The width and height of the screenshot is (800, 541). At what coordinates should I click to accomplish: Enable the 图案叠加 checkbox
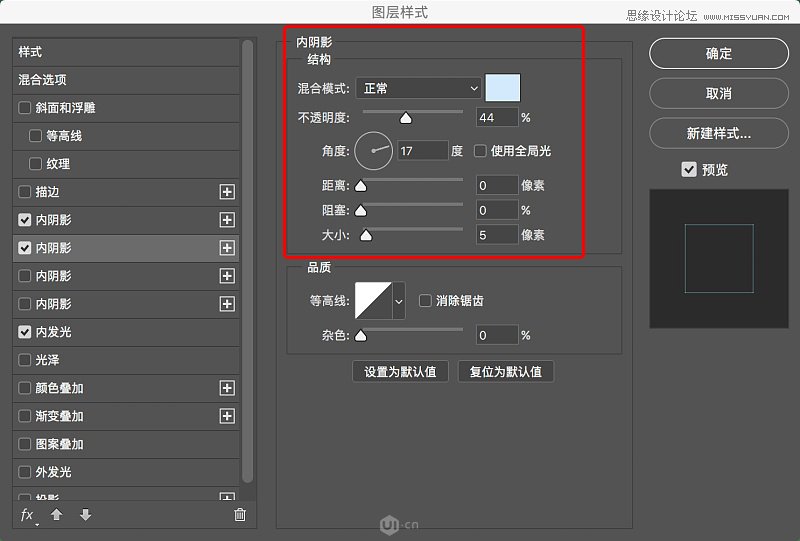pyautogui.click(x=24, y=445)
